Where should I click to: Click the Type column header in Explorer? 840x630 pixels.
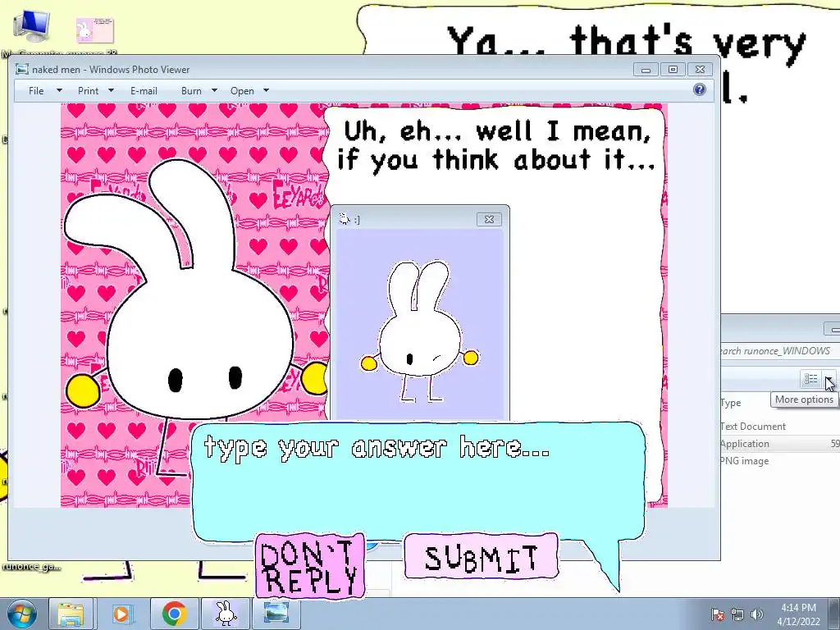(731, 403)
